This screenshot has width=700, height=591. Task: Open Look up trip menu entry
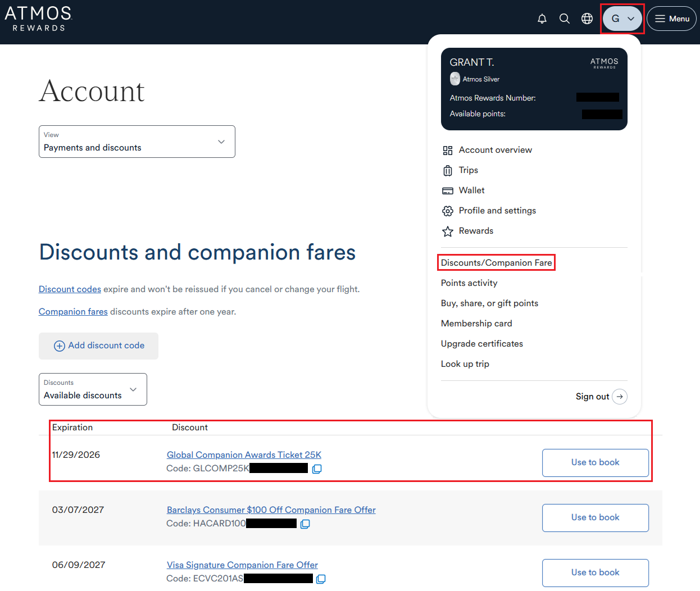465,364
